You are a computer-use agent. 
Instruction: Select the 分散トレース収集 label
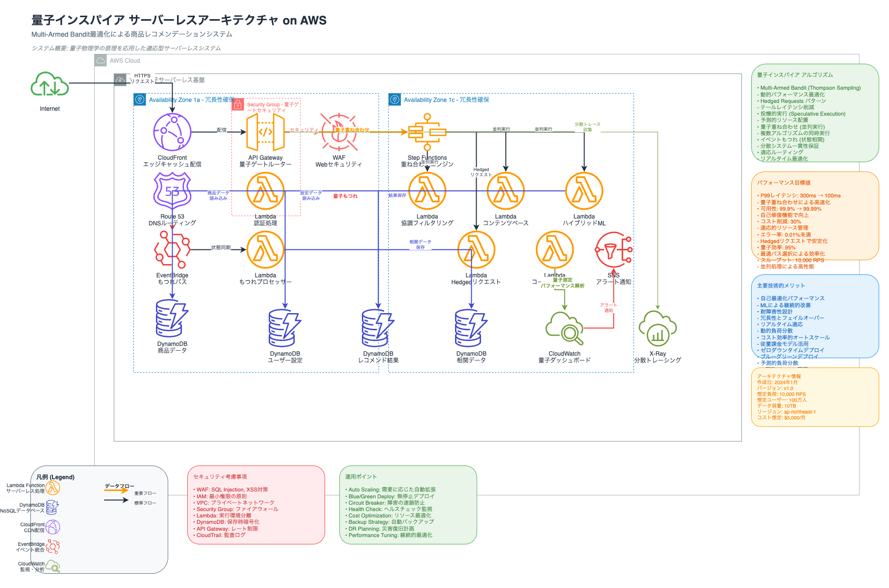[587, 127]
